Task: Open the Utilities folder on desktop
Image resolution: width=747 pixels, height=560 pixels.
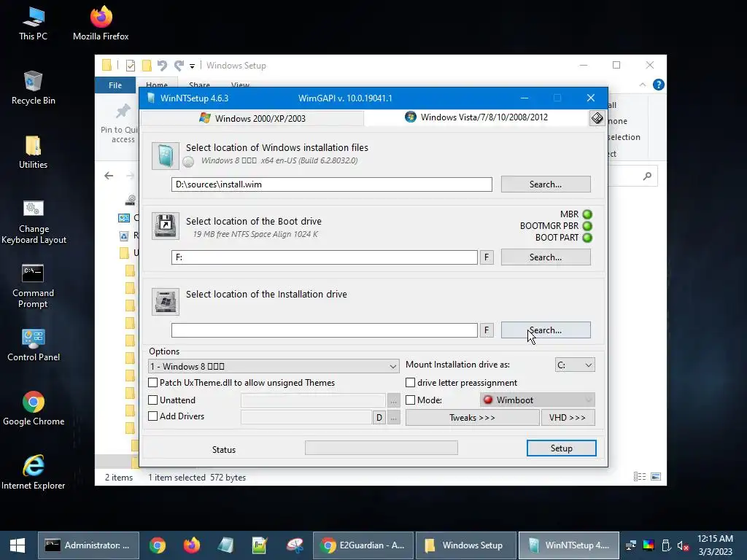Action: coord(33,152)
